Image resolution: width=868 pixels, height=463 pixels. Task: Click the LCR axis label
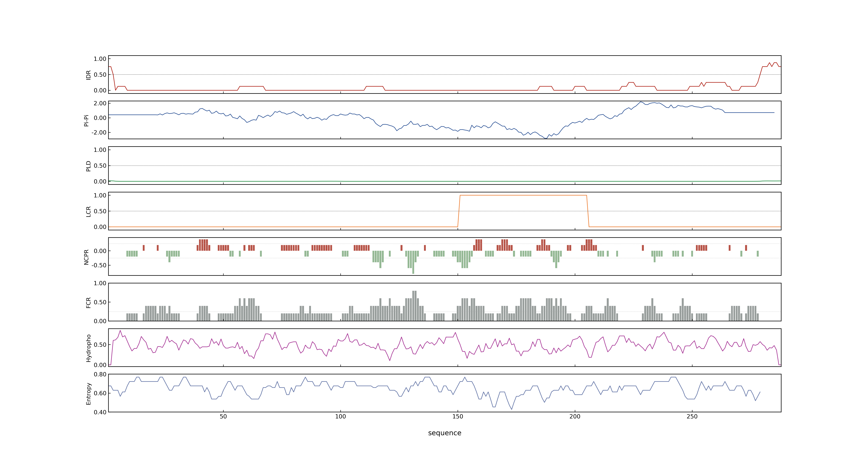click(x=88, y=212)
